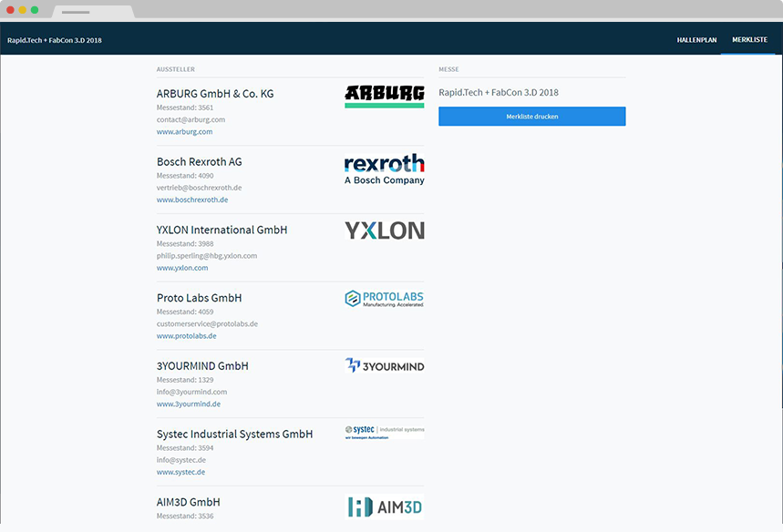
Task: Click the Protolabs logo
Action: coord(384,299)
